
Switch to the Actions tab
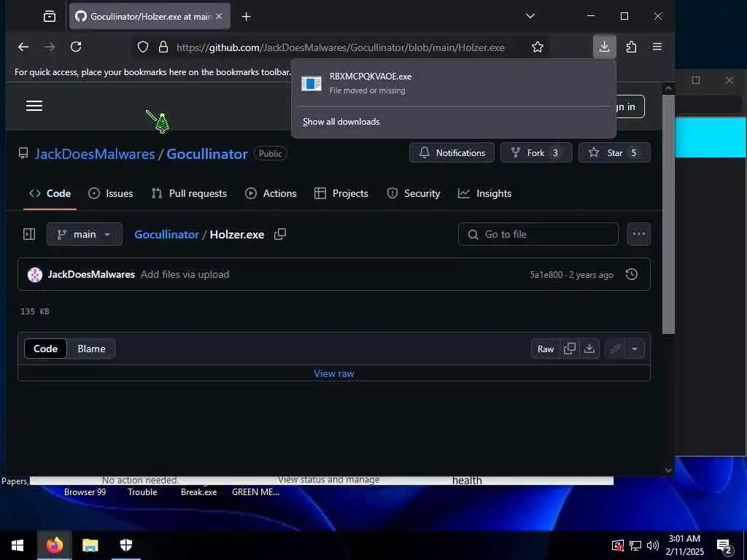pos(271,193)
